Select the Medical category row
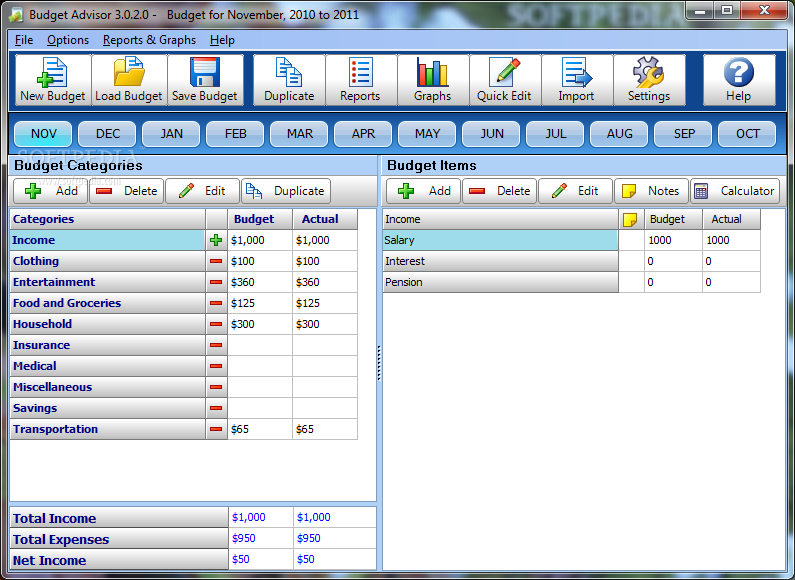 click(x=107, y=366)
